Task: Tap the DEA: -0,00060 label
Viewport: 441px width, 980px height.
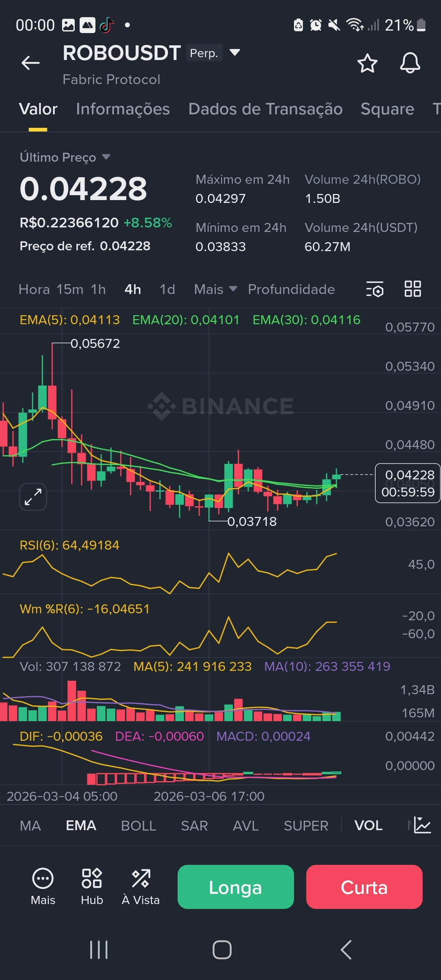Action: [x=159, y=736]
